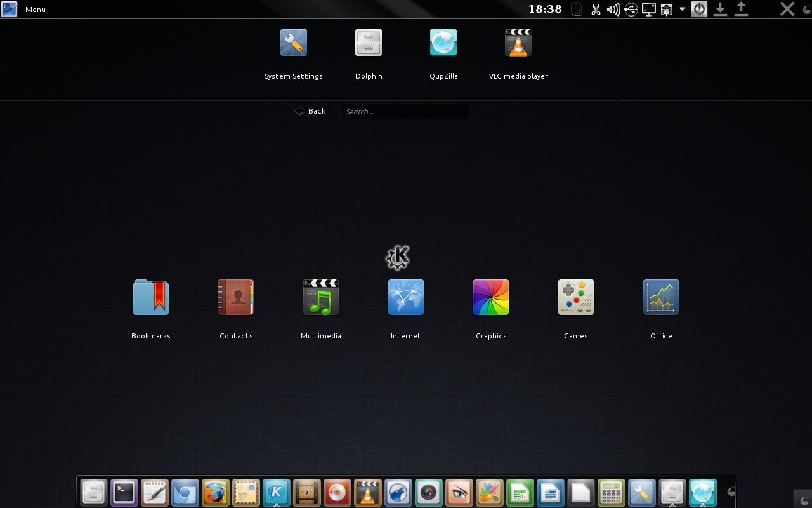Open the wrench settings icon in dock
The image size is (812, 508).
pyautogui.click(x=642, y=492)
